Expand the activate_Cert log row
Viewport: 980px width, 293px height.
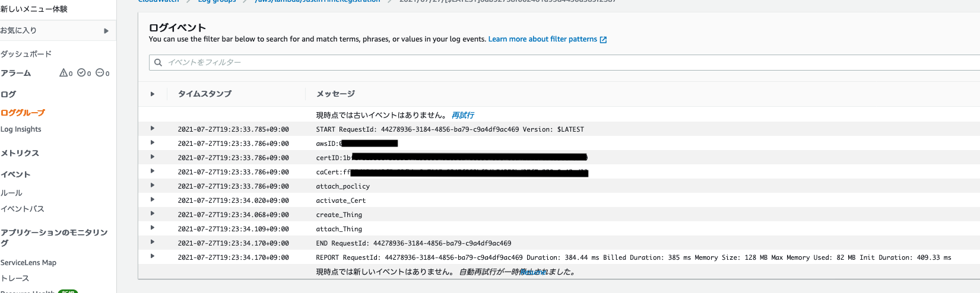point(153,199)
